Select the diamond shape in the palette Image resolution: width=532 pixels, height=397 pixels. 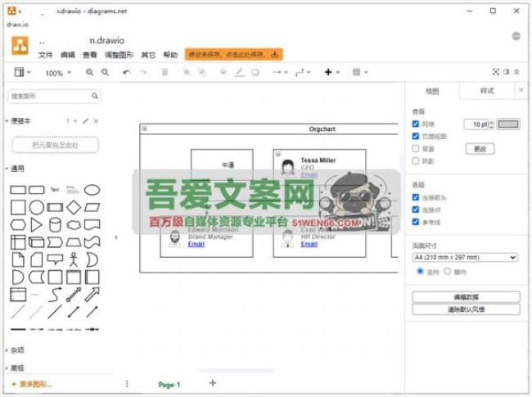(x=74, y=207)
